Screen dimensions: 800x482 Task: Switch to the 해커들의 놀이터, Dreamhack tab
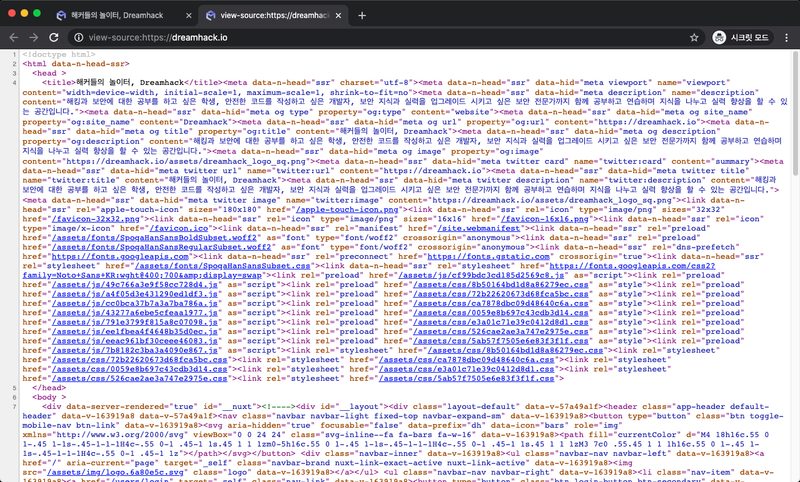tap(117, 16)
